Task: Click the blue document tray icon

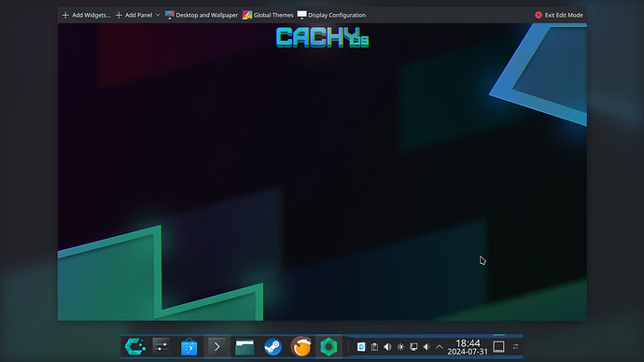Action: pyautogui.click(x=361, y=347)
